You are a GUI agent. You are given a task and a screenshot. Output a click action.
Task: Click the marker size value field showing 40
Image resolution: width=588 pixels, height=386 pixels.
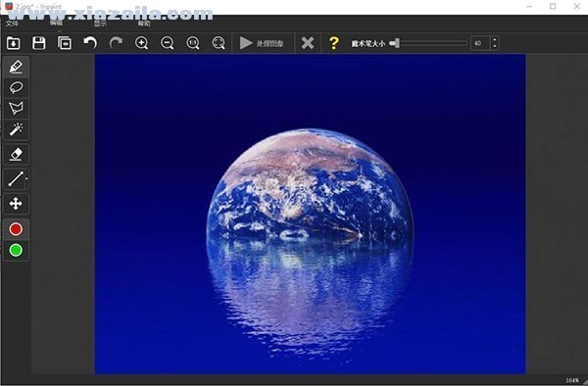480,43
